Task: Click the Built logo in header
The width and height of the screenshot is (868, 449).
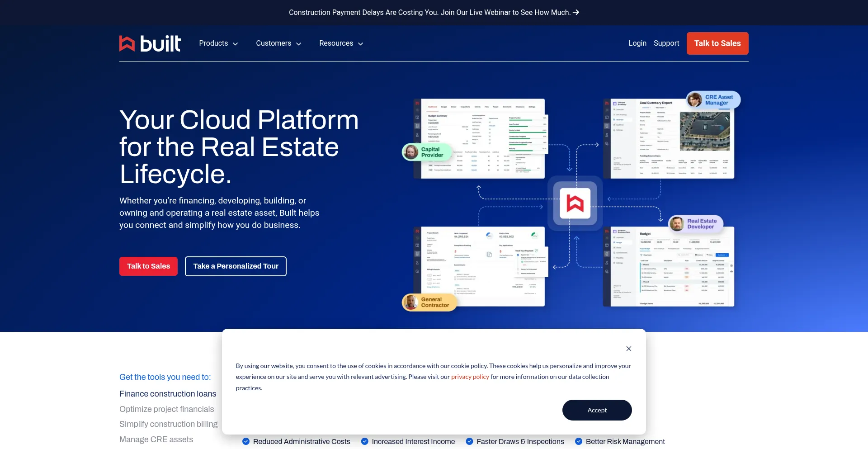Action: tap(150, 43)
